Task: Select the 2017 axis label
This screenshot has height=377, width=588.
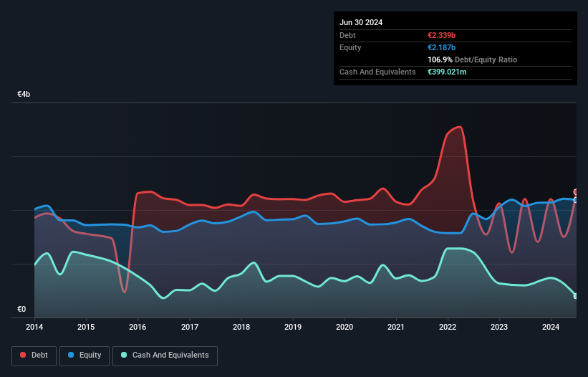Action: coord(190,327)
